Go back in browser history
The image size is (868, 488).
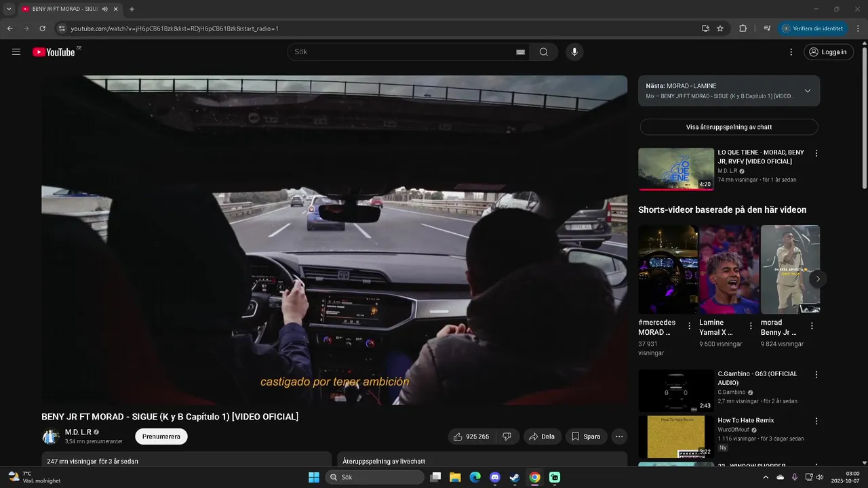(10, 28)
